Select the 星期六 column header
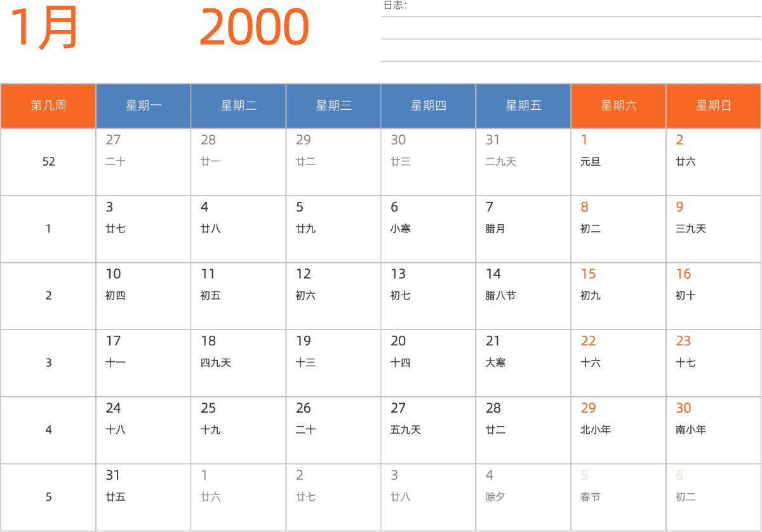Screen dimensions: 762x532 (618, 106)
